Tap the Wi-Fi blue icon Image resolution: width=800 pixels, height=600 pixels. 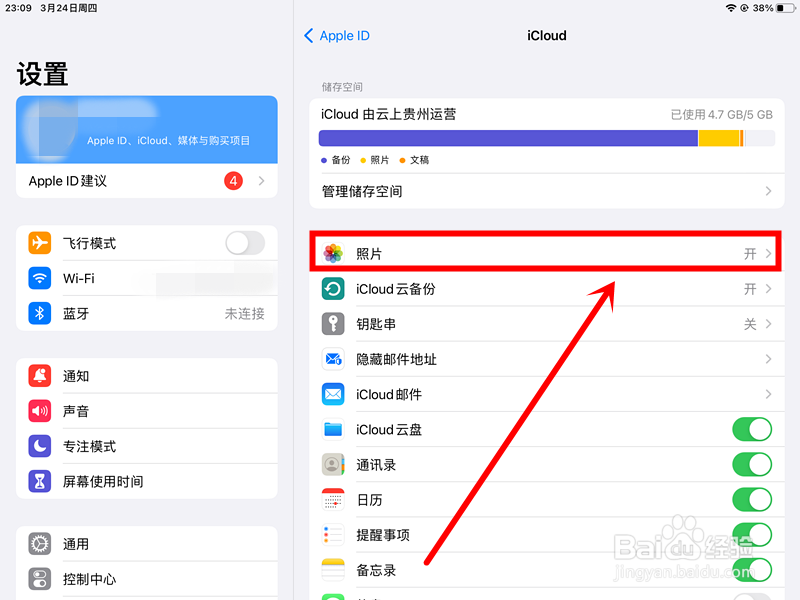[39, 278]
